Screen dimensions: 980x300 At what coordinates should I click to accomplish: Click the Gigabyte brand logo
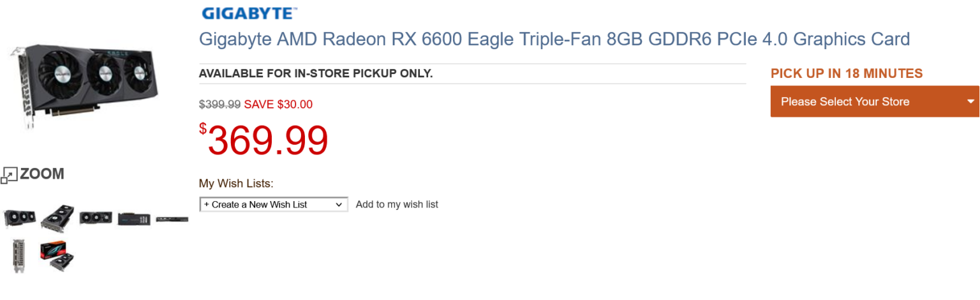point(249,13)
